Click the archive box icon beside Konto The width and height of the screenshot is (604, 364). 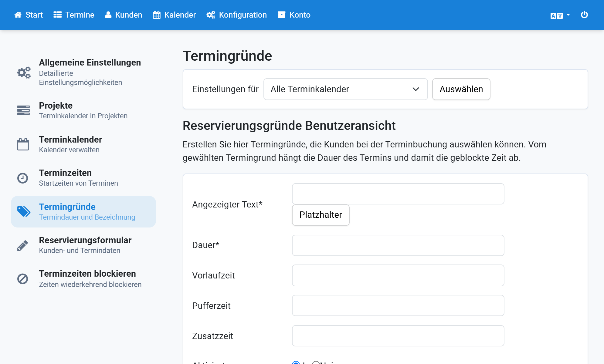pos(282,15)
